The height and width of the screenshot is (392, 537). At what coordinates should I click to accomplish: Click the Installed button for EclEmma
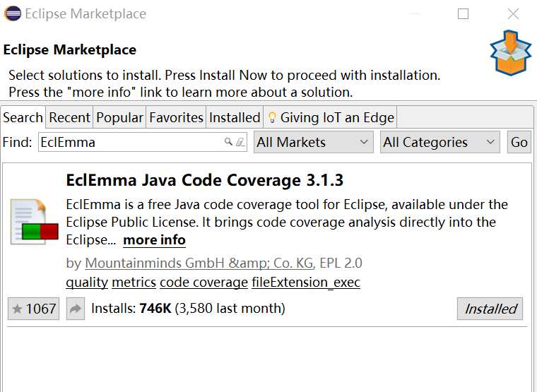click(490, 309)
